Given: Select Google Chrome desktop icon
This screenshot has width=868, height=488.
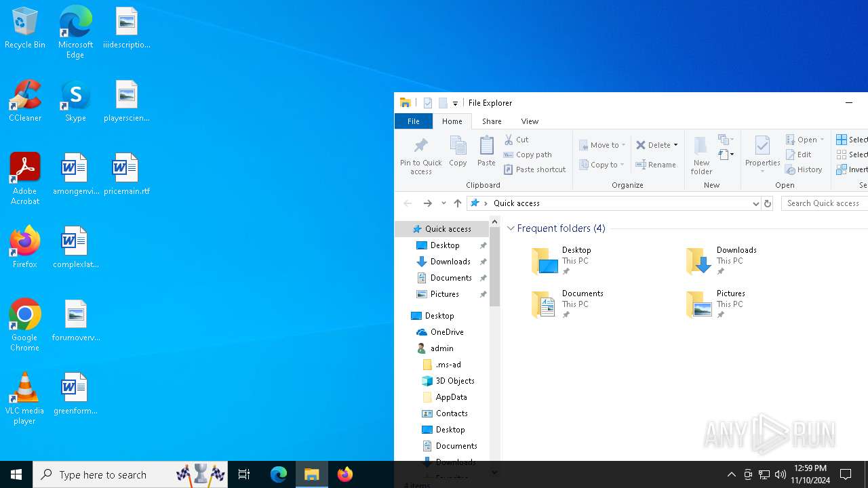Looking at the screenshot, I should 25,325.
